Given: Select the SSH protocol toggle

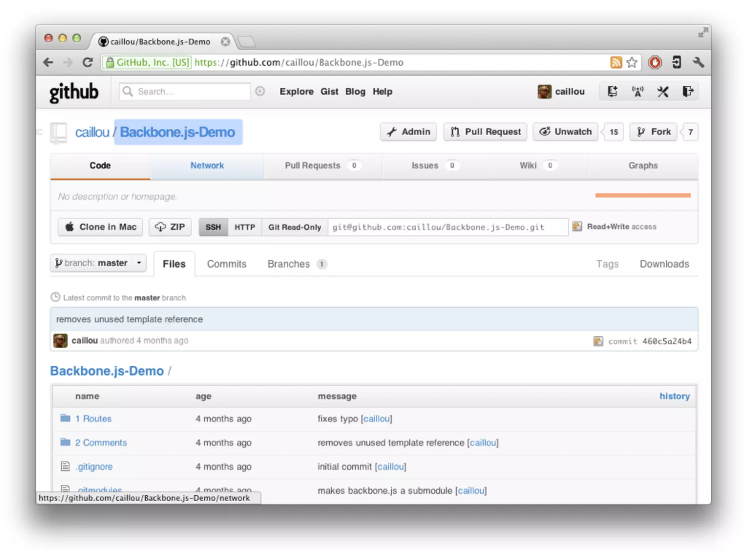Looking at the screenshot, I should pyautogui.click(x=213, y=227).
